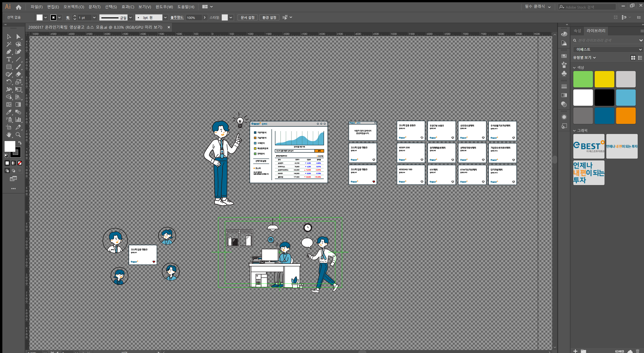Screen dimensions: 644x353
Task: Switch library to list view
Action: tap(640, 58)
